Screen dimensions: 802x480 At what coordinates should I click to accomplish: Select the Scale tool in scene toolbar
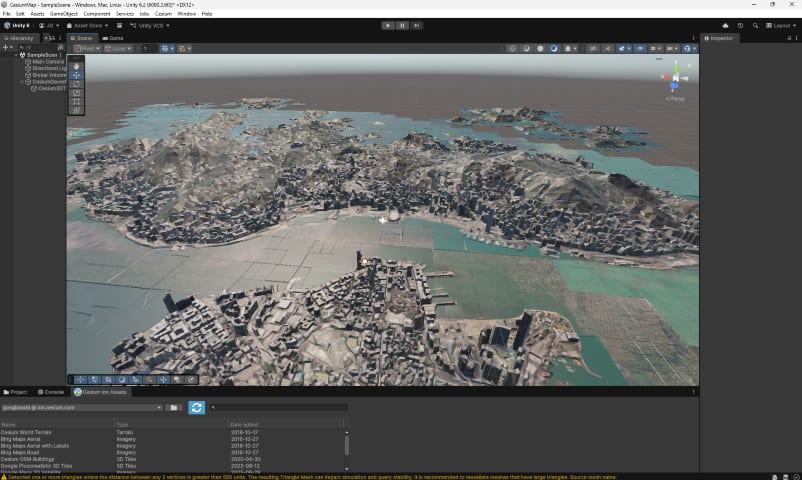[76, 93]
